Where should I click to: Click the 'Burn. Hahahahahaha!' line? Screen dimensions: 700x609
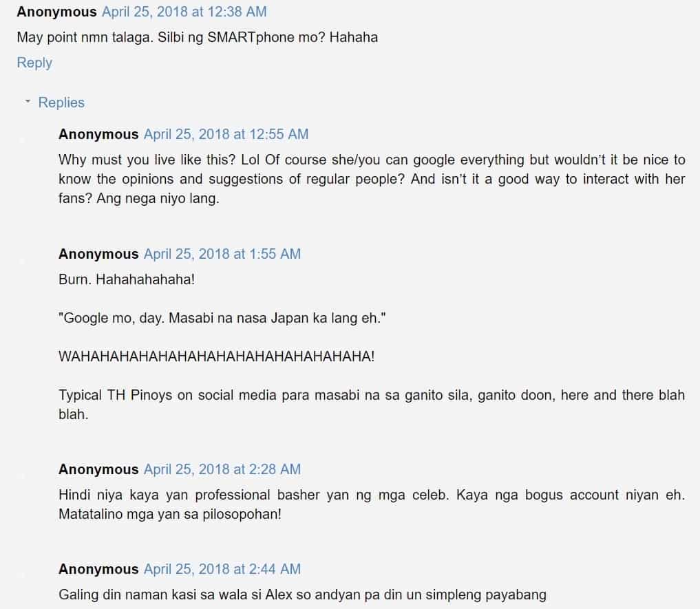[127, 279]
